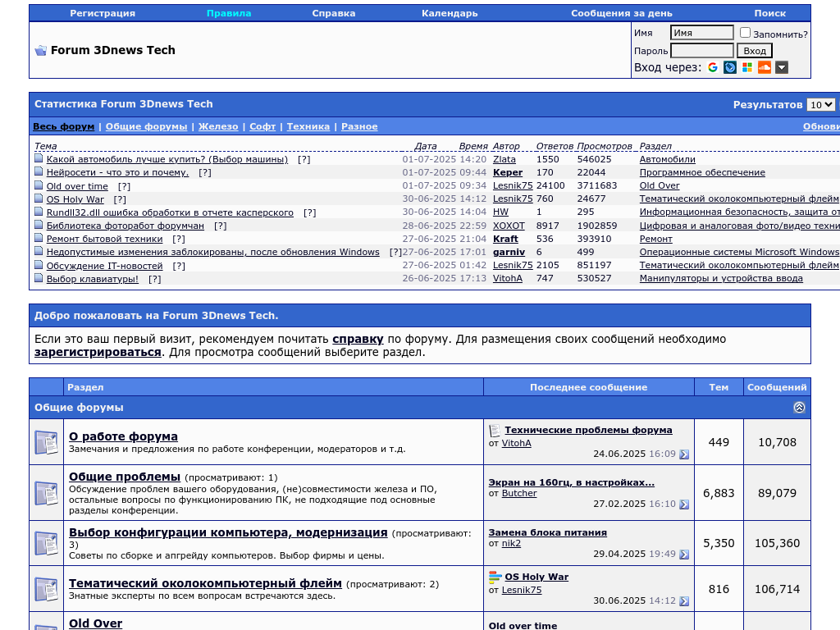Open author Zlata's profile
Screen dimensions: 840x630
point(504,159)
